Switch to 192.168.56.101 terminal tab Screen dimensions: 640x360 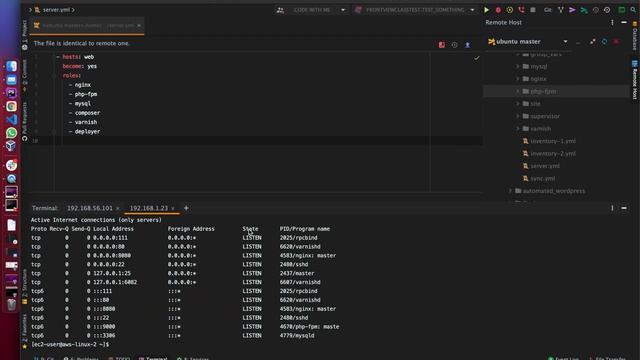pos(89,208)
